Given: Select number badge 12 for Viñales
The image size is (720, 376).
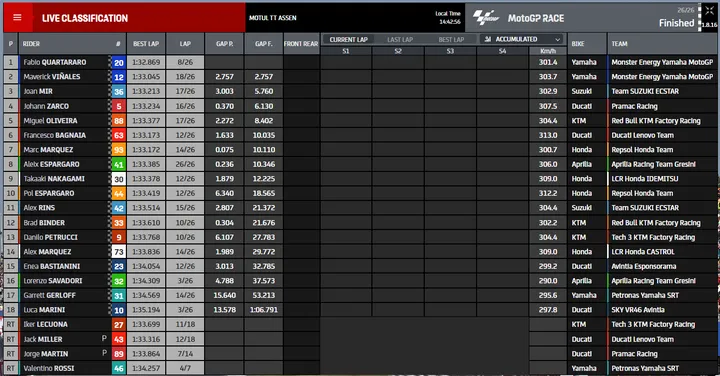Looking at the screenshot, I should click(119, 77).
